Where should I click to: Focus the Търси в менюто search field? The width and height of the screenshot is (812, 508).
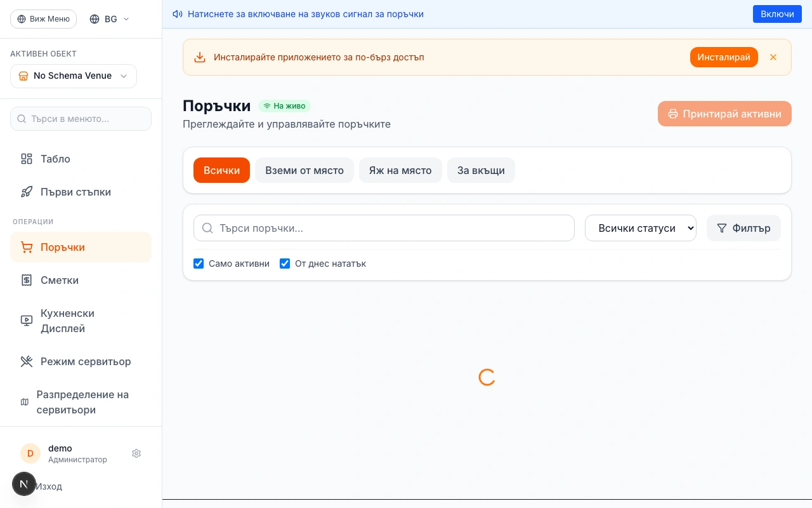(81, 119)
